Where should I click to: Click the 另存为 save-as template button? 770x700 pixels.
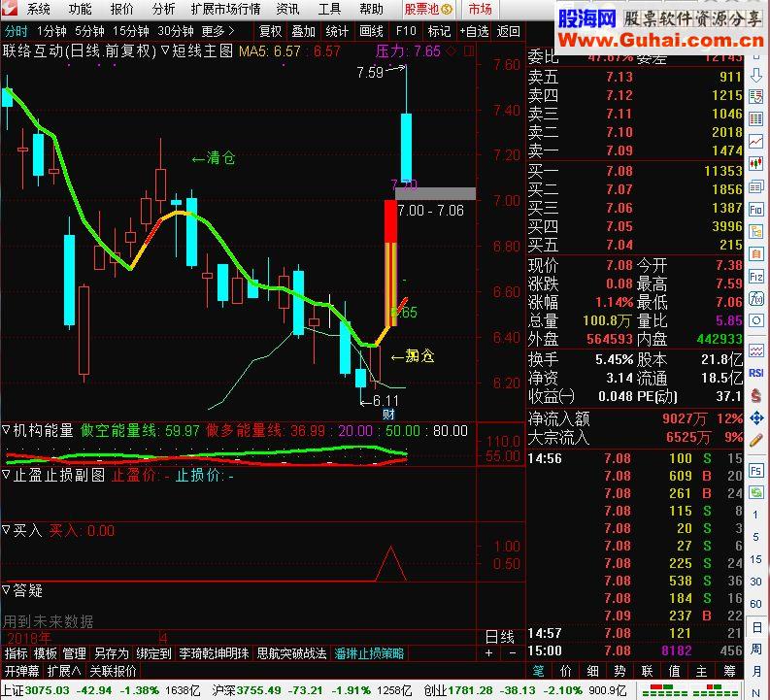112,653
